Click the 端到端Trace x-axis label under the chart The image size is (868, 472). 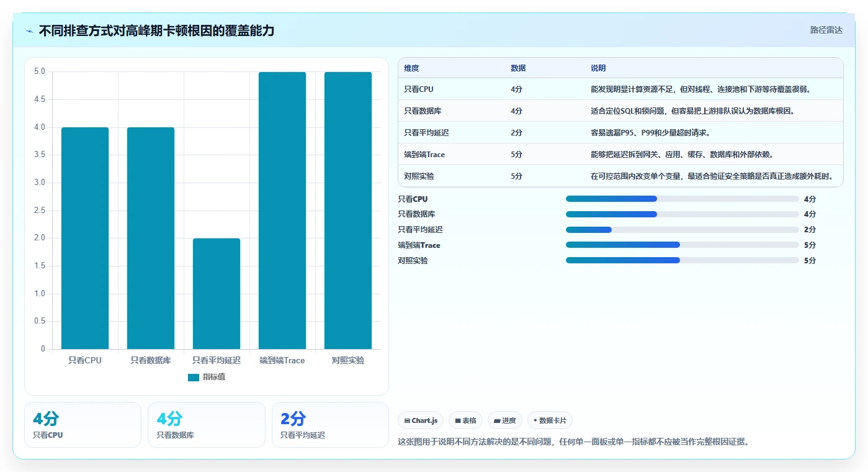[282, 360]
